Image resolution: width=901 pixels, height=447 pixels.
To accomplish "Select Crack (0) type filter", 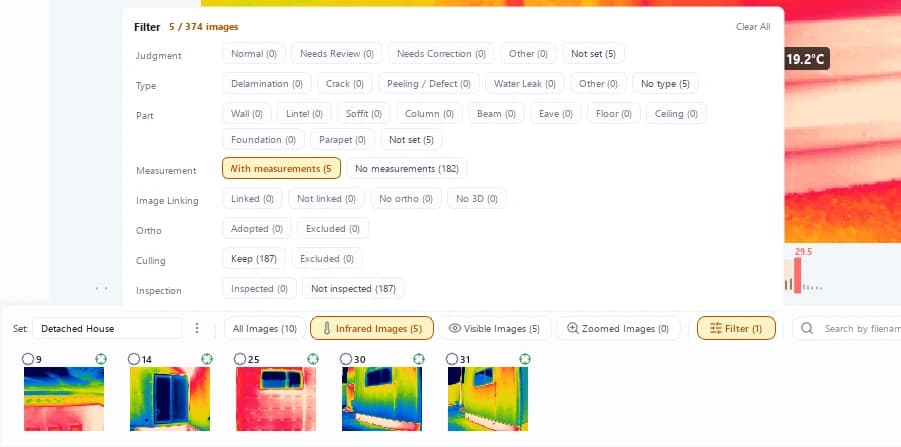I will (345, 83).
